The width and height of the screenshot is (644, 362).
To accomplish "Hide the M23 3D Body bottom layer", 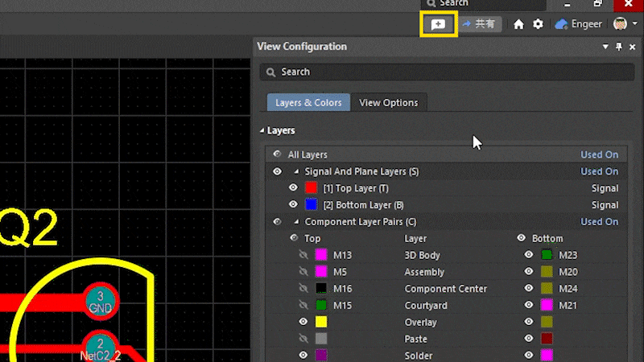I will pos(529,254).
